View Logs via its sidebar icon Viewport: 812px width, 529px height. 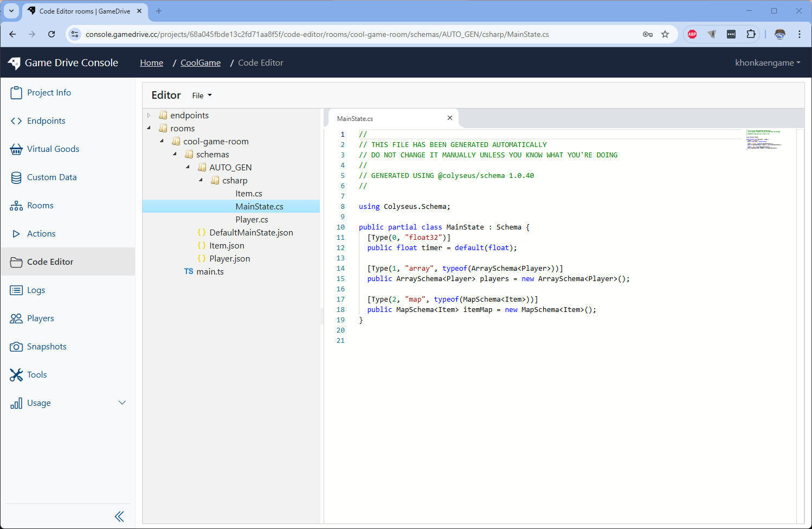[17, 290]
